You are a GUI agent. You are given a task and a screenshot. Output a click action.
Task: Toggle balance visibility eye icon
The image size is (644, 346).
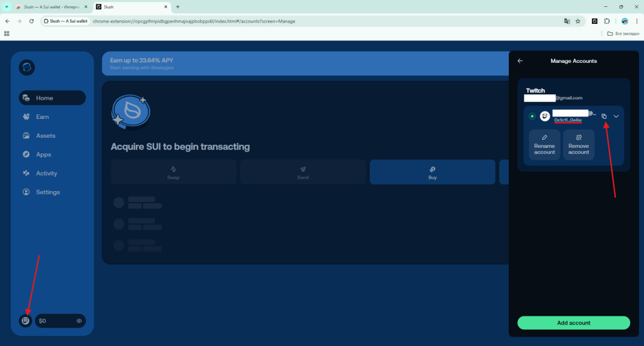(79, 321)
